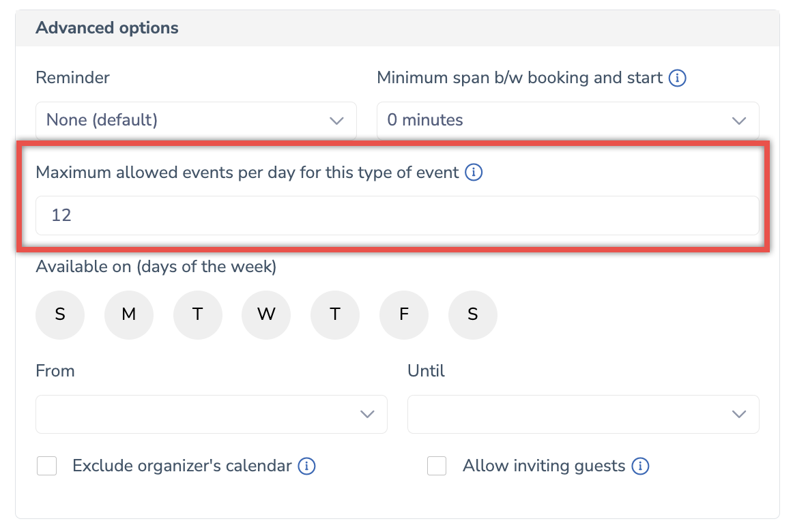The image size is (793, 532).
Task: Select Friday day circle
Action: (x=404, y=314)
